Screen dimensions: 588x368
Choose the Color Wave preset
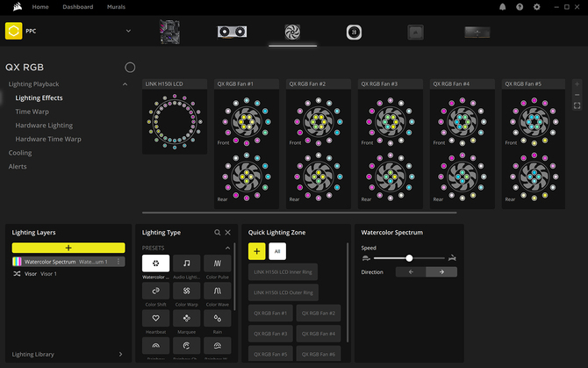pyautogui.click(x=217, y=291)
